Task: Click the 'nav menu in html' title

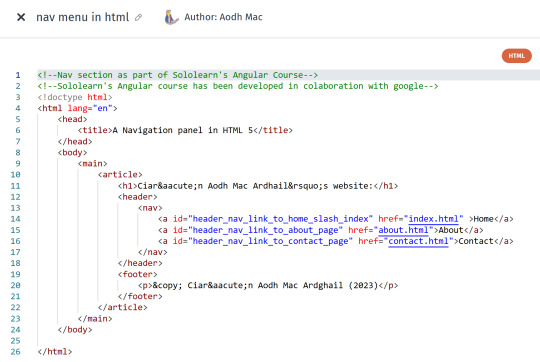Action: (83, 17)
